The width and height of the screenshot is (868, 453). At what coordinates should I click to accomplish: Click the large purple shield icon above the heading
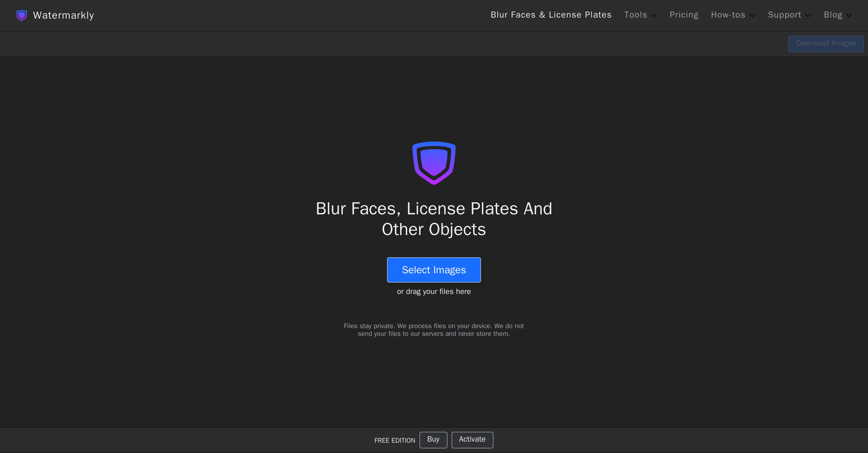coord(434,163)
